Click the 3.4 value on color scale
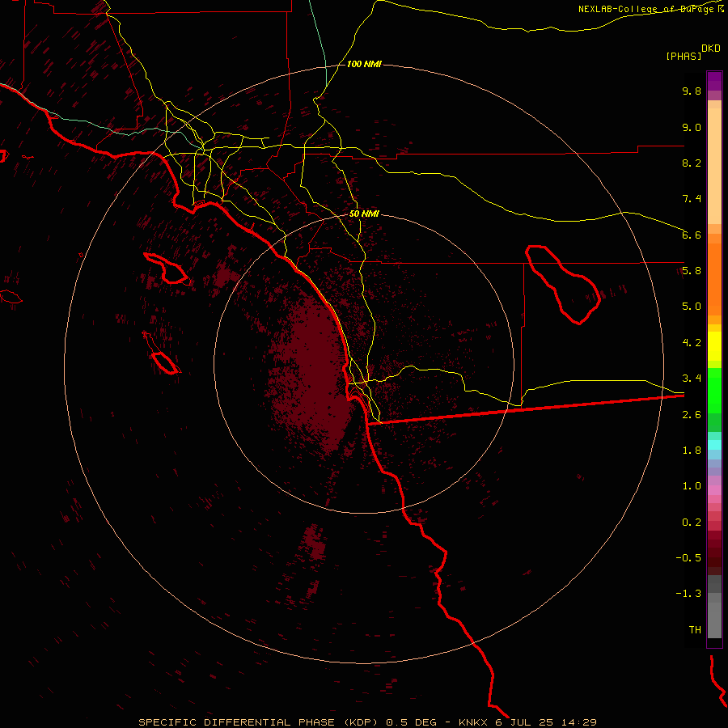The width and height of the screenshot is (728, 728). (692, 379)
